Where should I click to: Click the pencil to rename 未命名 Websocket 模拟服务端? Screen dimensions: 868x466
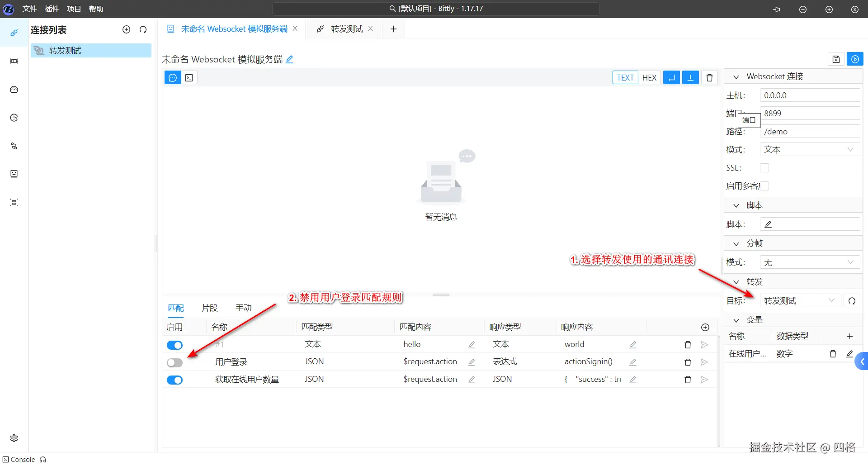pyautogui.click(x=290, y=59)
